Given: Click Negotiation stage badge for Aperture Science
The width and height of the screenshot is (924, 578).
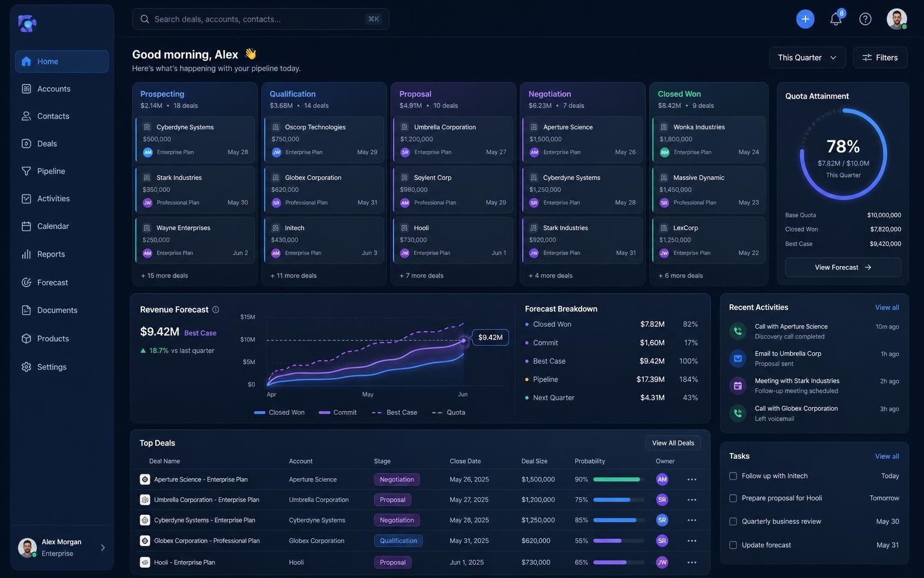Looking at the screenshot, I should [x=397, y=480].
